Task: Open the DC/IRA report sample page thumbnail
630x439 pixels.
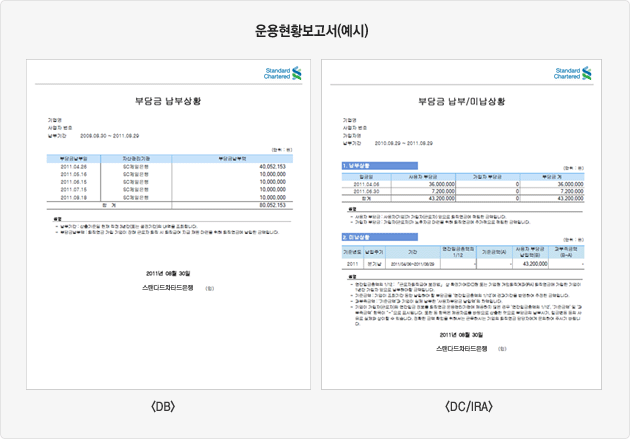Action: pos(461,224)
